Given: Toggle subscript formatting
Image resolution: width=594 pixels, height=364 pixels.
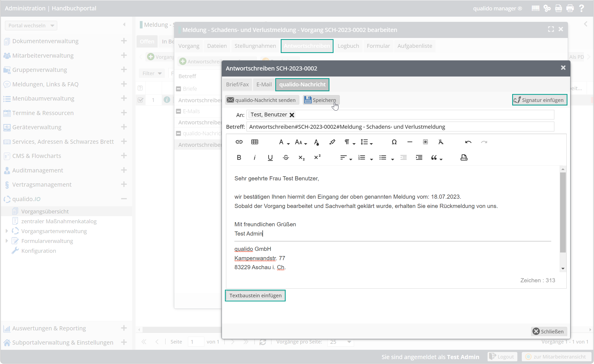Looking at the screenshot, I should point(302,158).
